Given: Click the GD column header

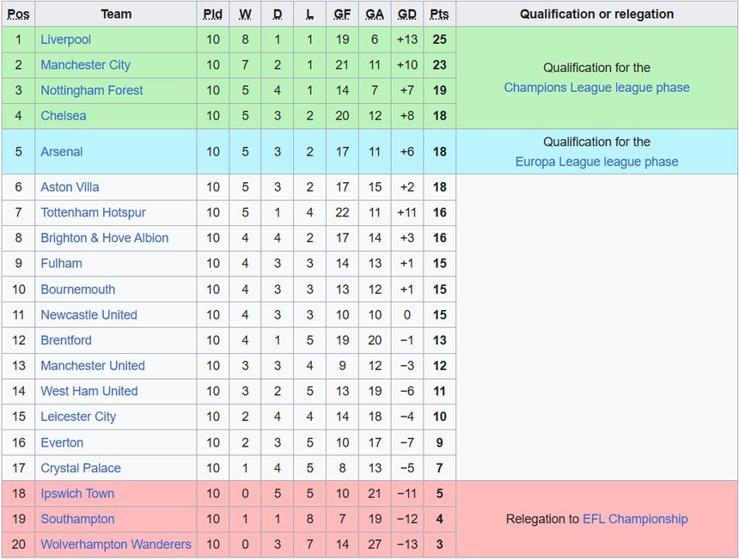Looking at the screenshot, I should tap(407, 14).
